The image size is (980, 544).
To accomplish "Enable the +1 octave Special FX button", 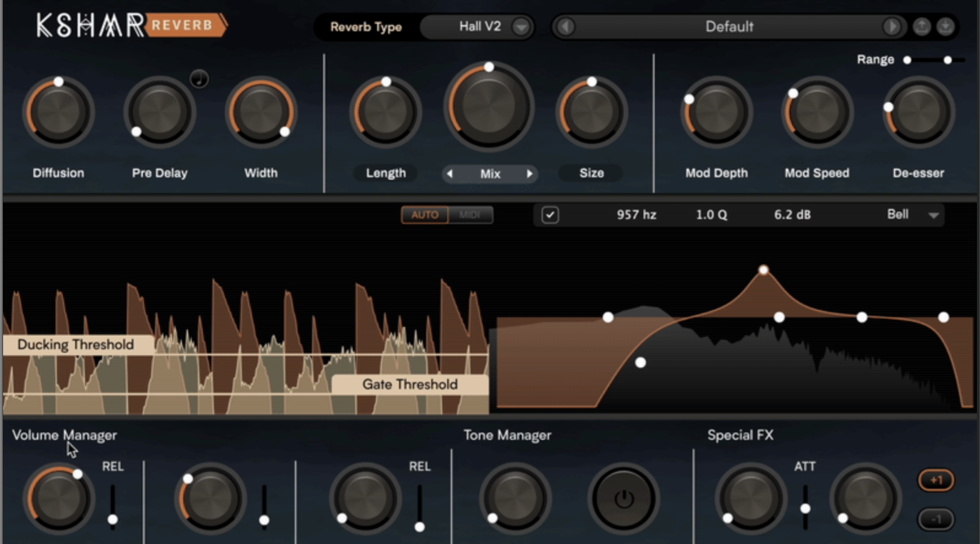I will coord(936,480).
